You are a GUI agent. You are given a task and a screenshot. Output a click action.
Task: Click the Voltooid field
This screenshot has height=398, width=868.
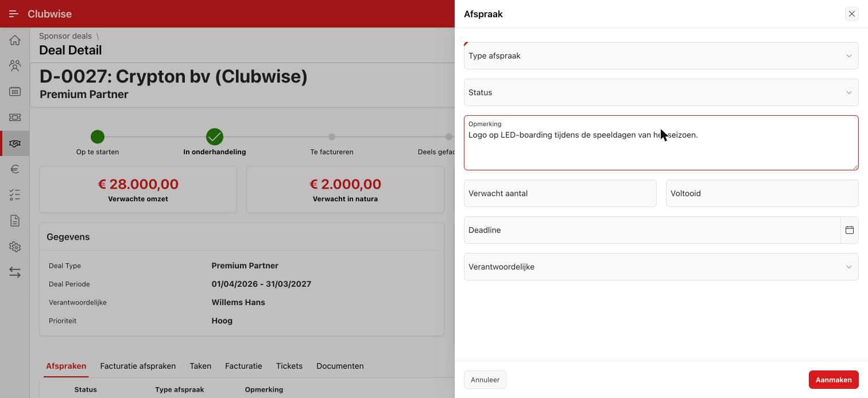click(x=762, y=193)
